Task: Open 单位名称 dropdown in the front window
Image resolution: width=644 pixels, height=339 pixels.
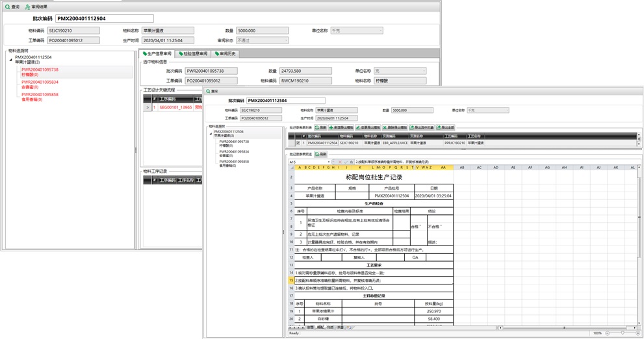Action: pyautogui.click(x=508, y=110)
